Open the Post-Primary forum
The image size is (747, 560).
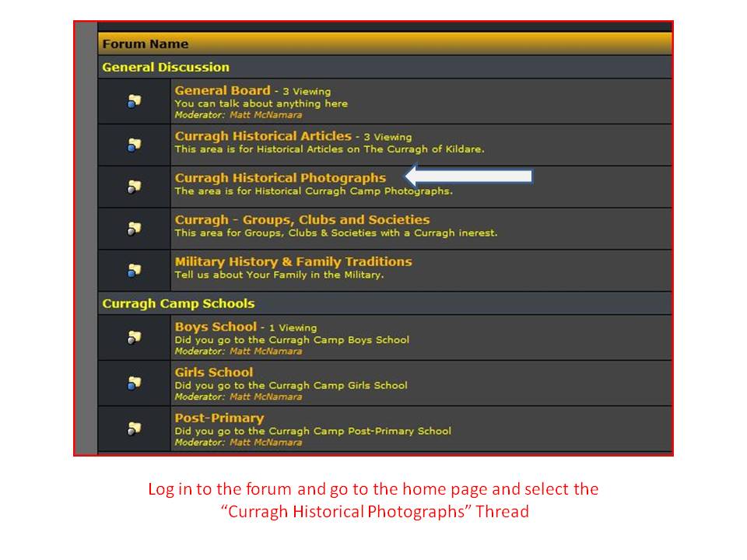pos(219,418)
